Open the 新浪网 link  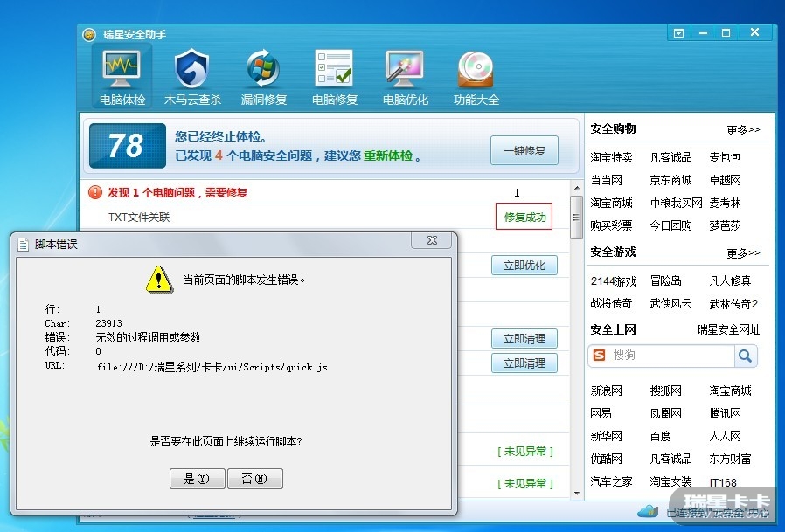click(607, 390)
